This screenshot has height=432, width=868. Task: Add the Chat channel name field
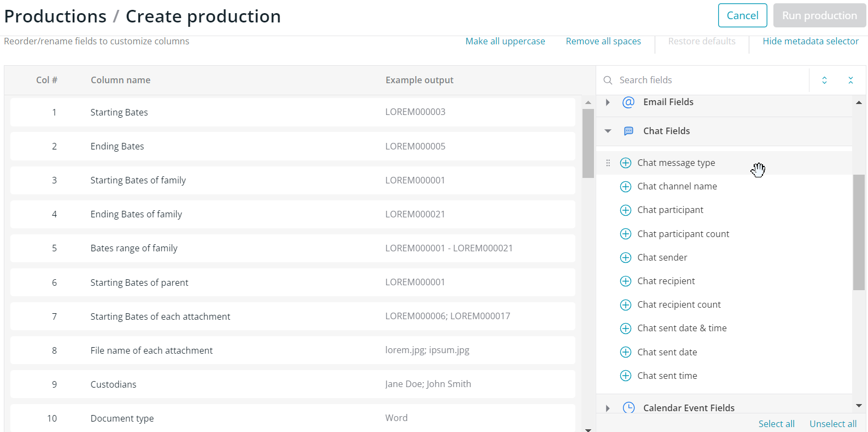[626, 186]
